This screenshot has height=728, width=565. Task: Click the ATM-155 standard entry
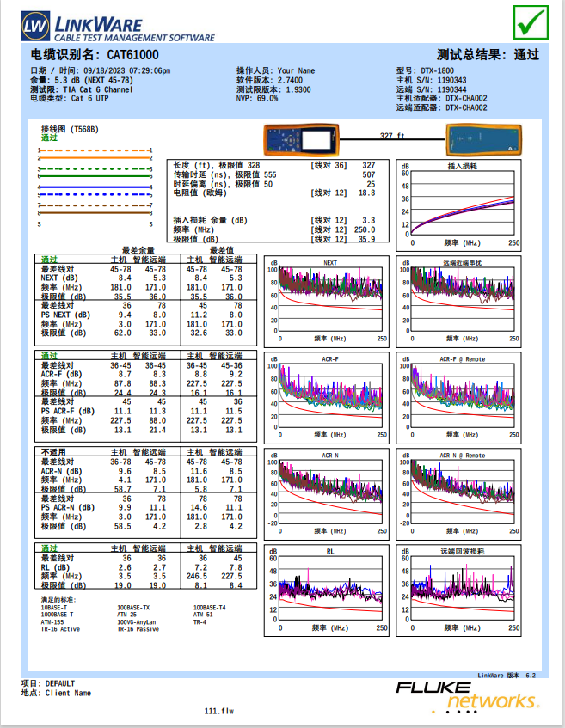pyautogui.click(x=52, y=622)
